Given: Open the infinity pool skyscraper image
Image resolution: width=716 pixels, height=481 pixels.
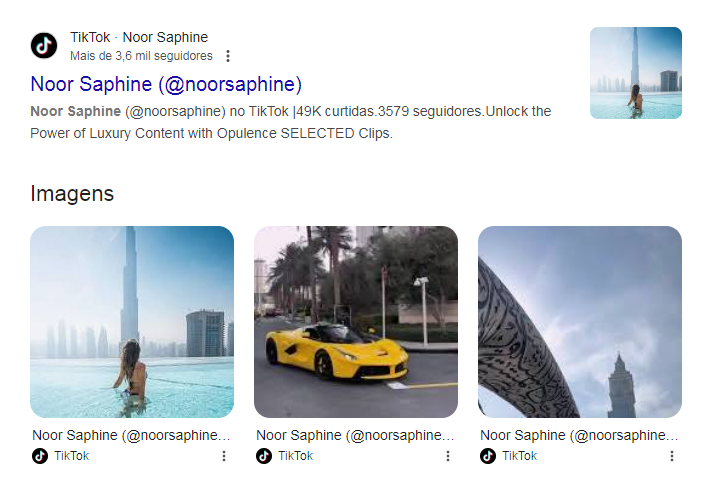Looking at the screenshot, I should point(132,321).
